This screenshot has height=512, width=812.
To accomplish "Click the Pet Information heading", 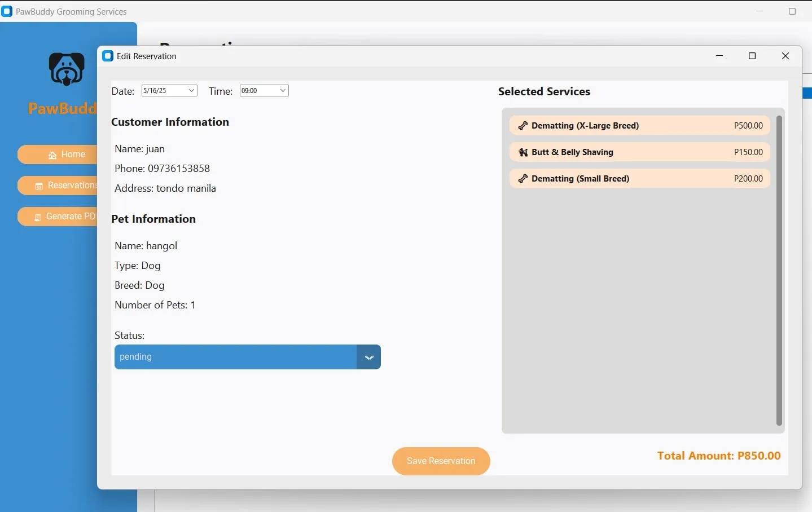I will point(153,219).
